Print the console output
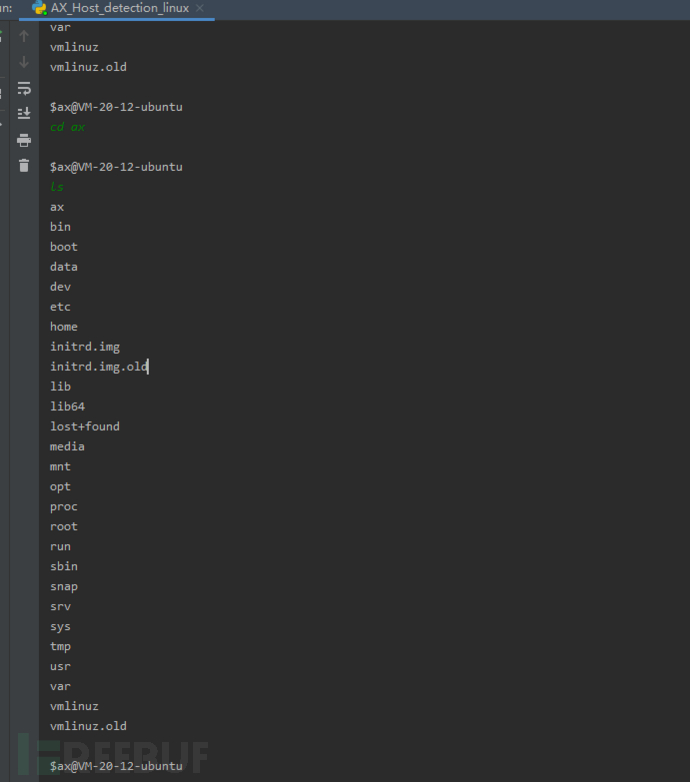The height and width of the screenshot is (782, 690). tap(24, 140)
